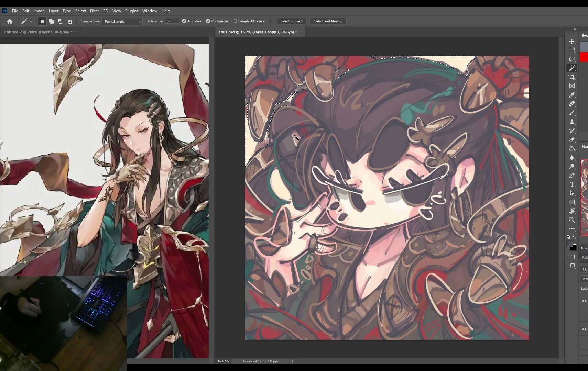Viewport: 588px width, 371px height.
Task: Enable Sample All Layers checkbox
Action: (x=235, y=21)
